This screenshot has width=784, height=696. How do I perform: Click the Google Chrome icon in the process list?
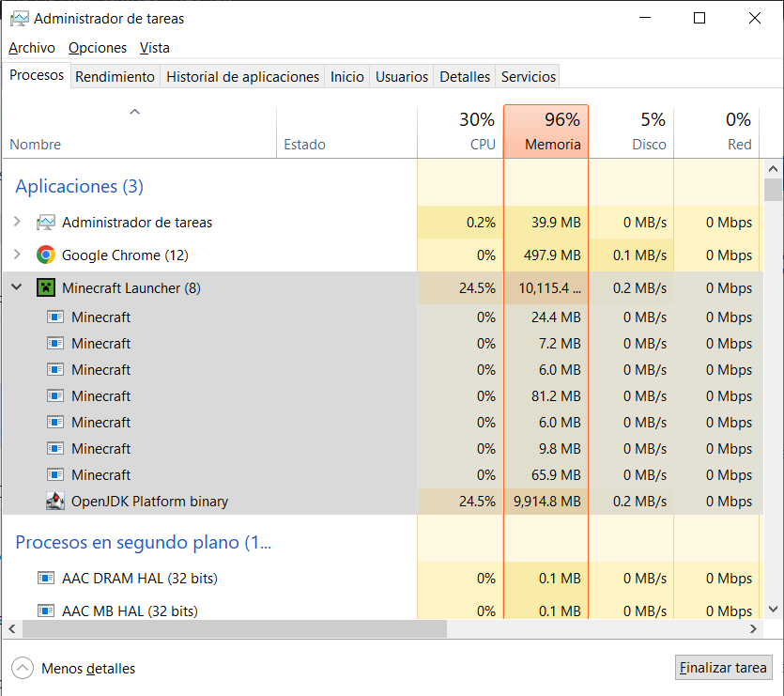(x=46, y=255)
